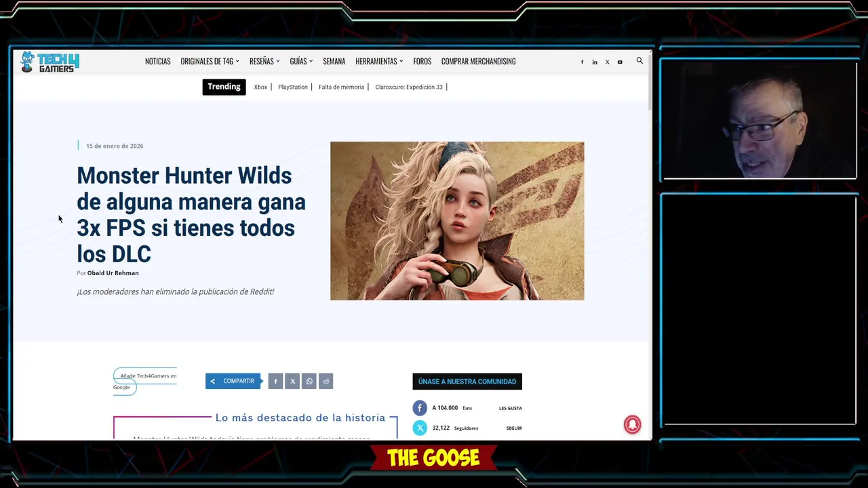The width and height of the screenshot is (868, 488).
Task: Click the Tech4Gamers logo
Action: click(50, 62)
